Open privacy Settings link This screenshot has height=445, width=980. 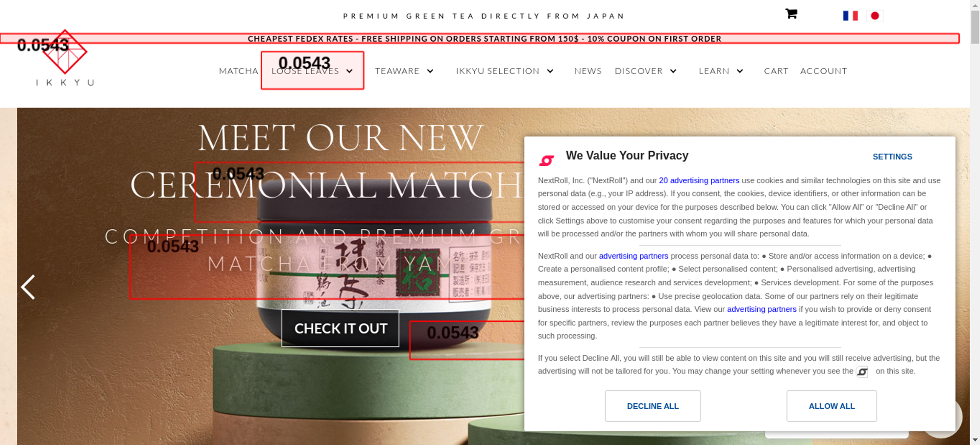pyautogui.click(x=892, y=157)
